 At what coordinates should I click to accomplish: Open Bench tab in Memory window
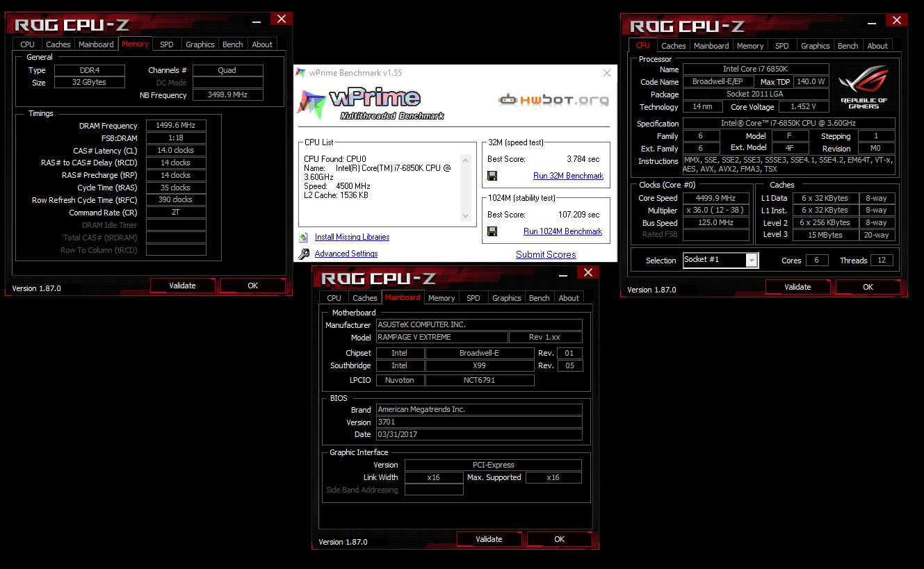click(233, 44)
